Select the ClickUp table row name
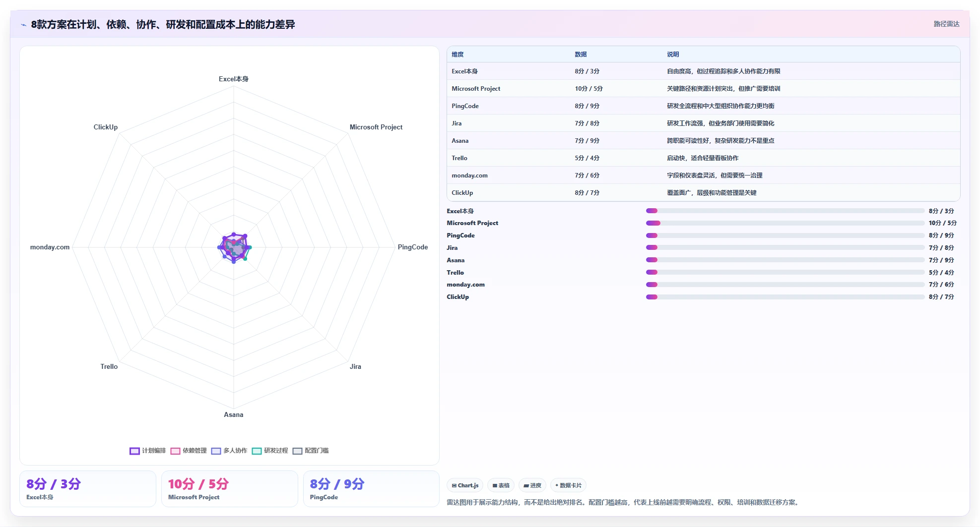The height and width of the screenshot is (527, 980). [x=462, y=193]
